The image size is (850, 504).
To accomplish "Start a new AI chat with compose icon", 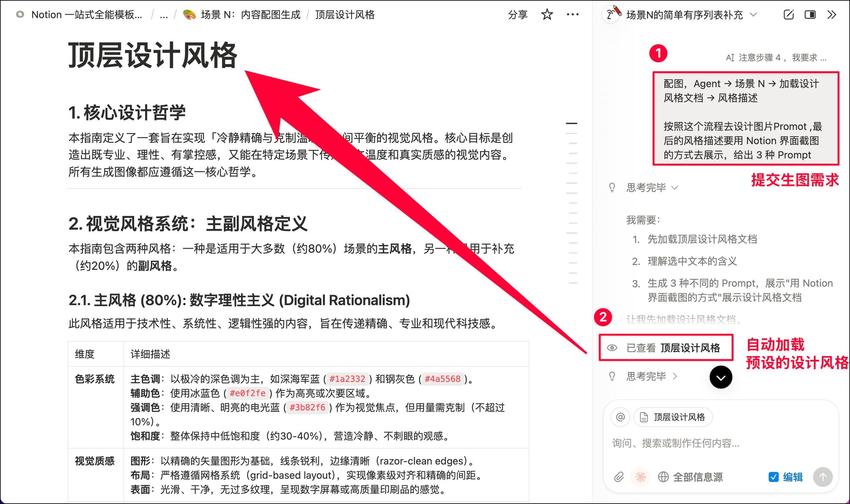I will point(789,15).
